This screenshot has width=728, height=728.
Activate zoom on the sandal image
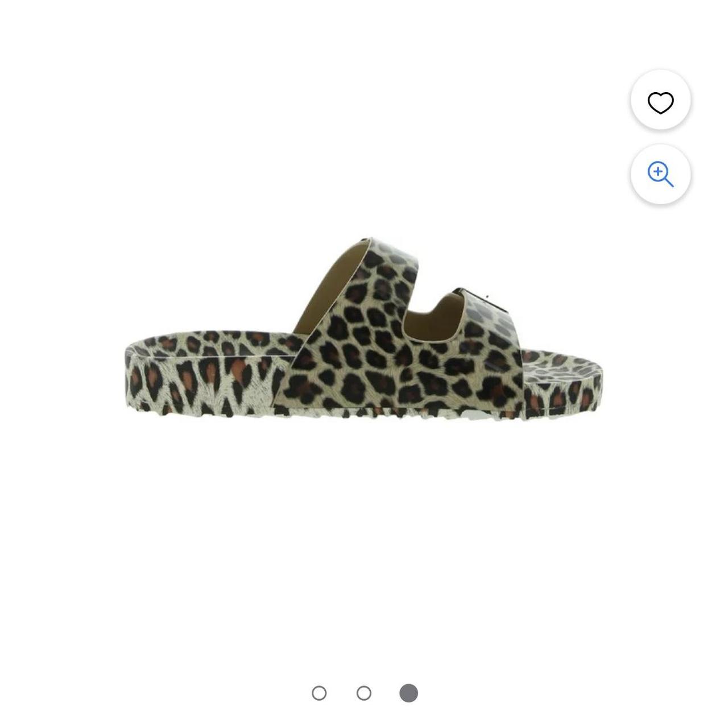pyautogui.click(x=660, y=174)
